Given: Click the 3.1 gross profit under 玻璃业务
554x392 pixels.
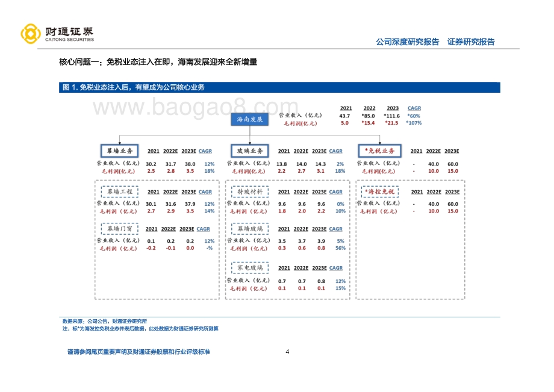Looking at the screenshot, I should [x=320, y=171].
